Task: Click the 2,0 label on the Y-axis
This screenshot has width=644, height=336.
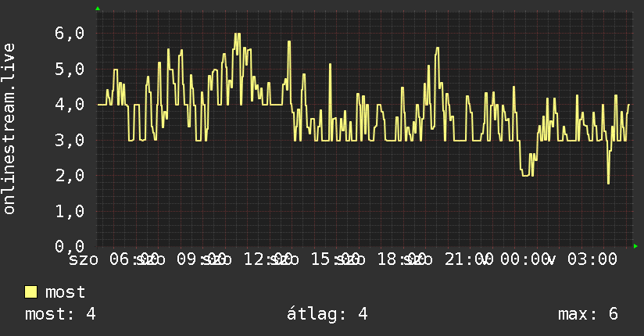Action: click(70, 175)
